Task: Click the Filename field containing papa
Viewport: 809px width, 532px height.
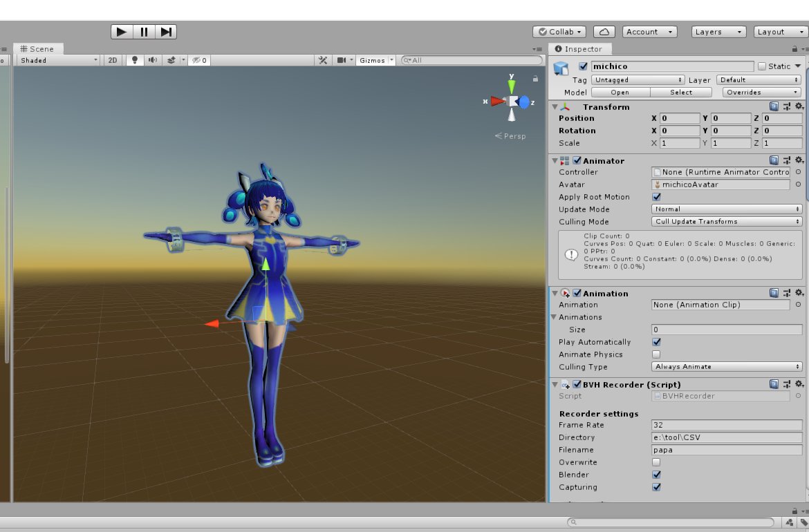Action: point(727,450)
